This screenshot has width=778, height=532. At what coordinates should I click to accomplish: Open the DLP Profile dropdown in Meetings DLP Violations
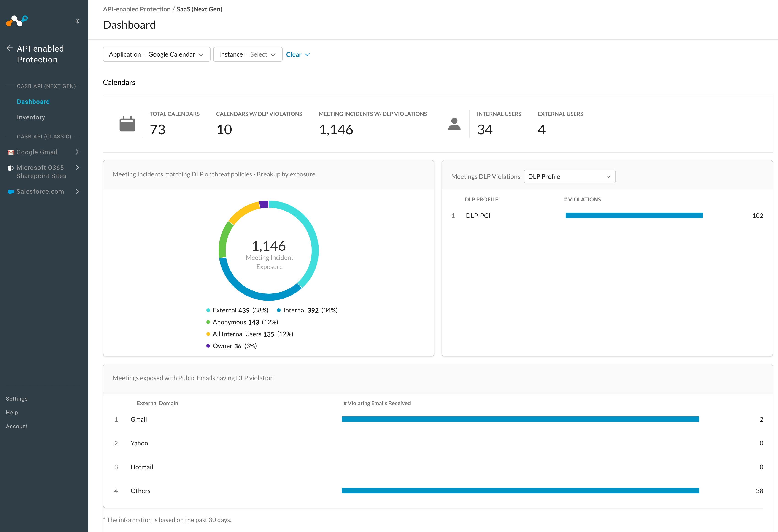pyautogui.click(x=569, y=176)
